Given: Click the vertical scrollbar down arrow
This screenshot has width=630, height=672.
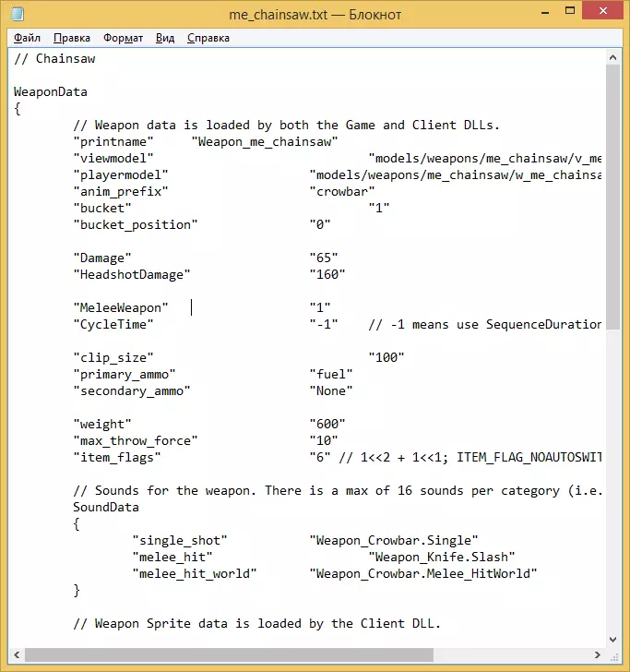Looking at the screenshot, I should coord(612,640).
